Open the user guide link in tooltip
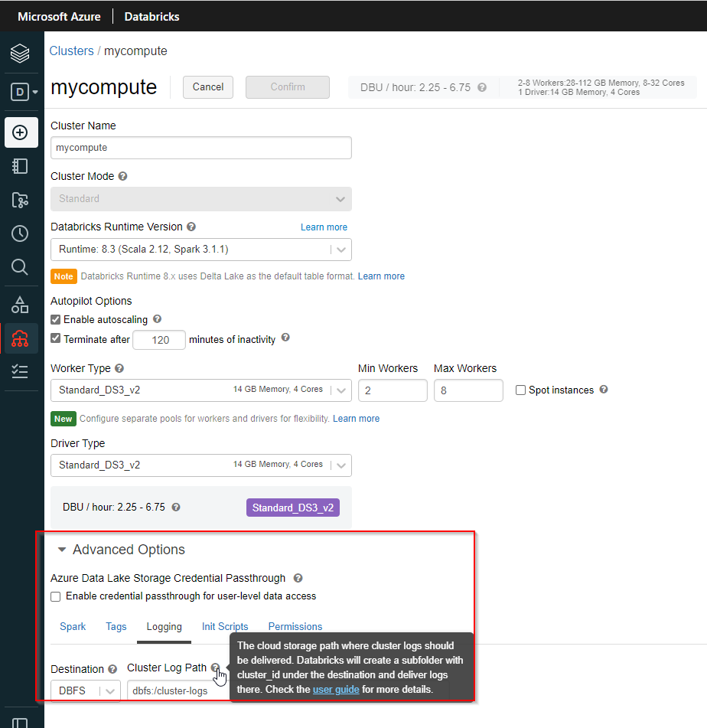This screenshot has height=728, width=707. tap(336, 690)
